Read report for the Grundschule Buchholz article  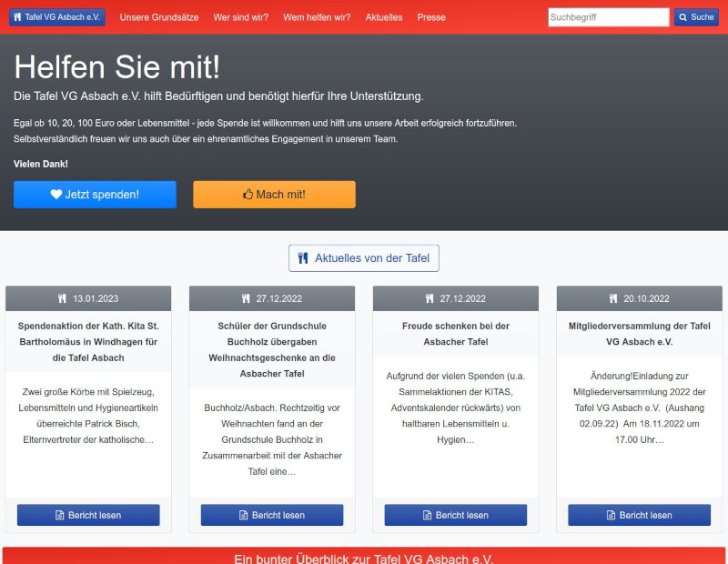coord(272,515)
